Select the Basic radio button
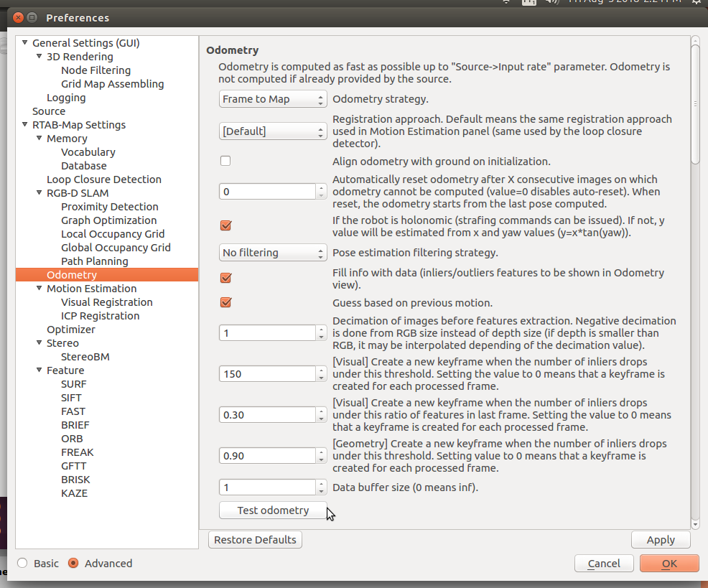Viewport: 708px width, 588px height. pos(23,564)
